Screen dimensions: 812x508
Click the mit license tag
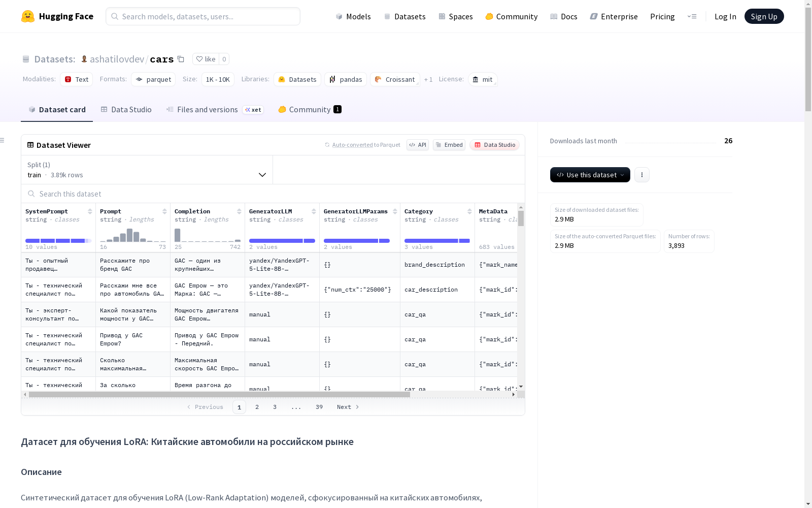pos(483,79)
